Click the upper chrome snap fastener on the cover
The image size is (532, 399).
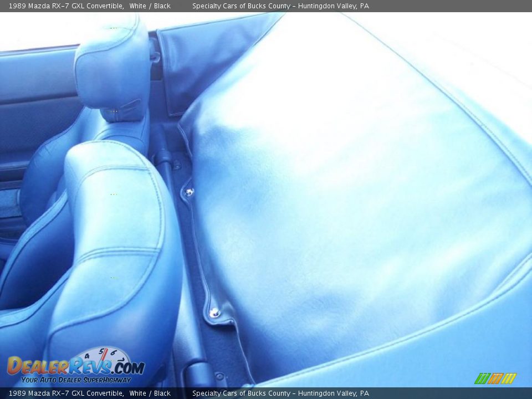pyautogui.click(x=190, y=192)
